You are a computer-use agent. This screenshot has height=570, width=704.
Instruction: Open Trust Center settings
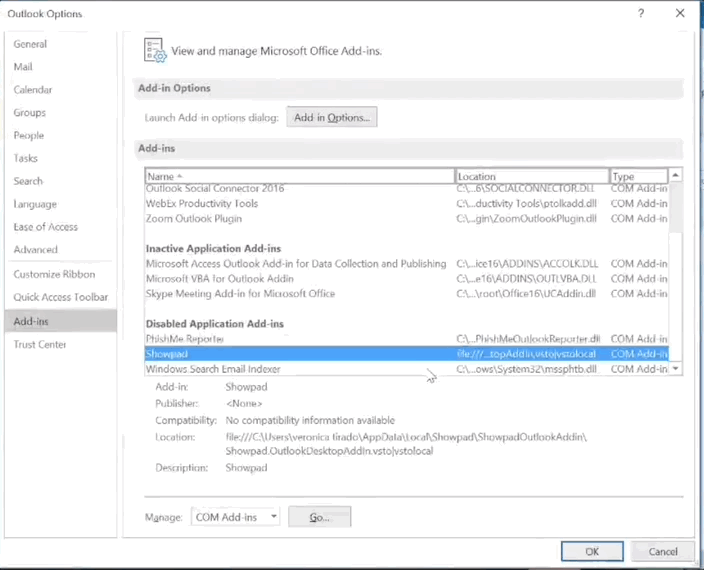pyautogui.click(x=40, y=345)
